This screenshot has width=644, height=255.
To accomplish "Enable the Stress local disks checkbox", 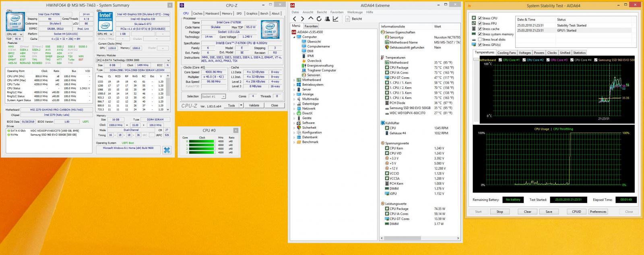I will (480, 39).
